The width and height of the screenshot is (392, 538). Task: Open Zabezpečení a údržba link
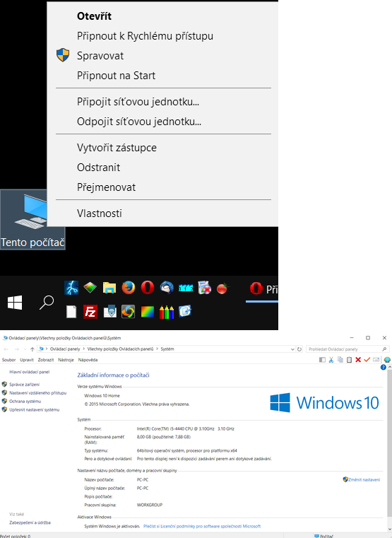click(30, 523)
